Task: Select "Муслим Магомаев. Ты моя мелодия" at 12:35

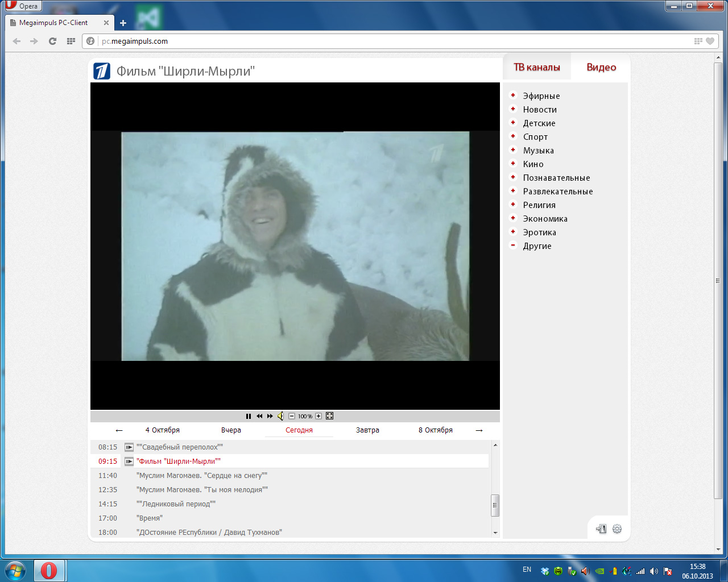Action: pyautogui.click(x=289, y=490)
